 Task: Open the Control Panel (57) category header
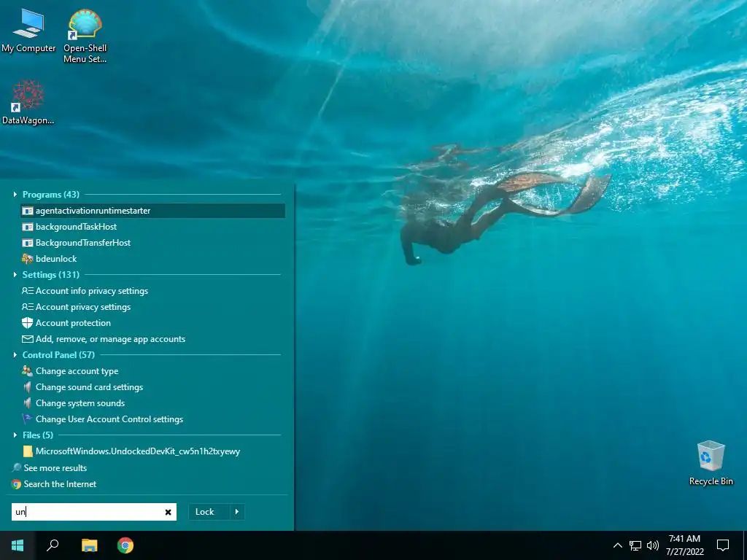58,355
